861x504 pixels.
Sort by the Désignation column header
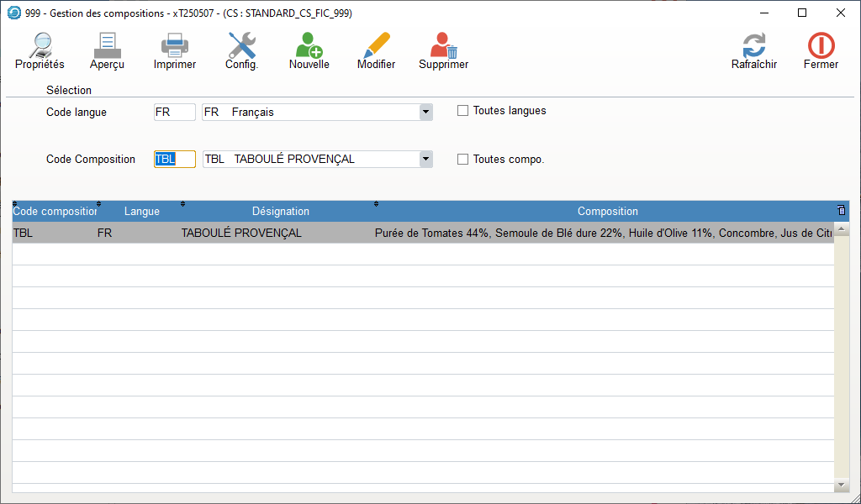pos(280,212)
